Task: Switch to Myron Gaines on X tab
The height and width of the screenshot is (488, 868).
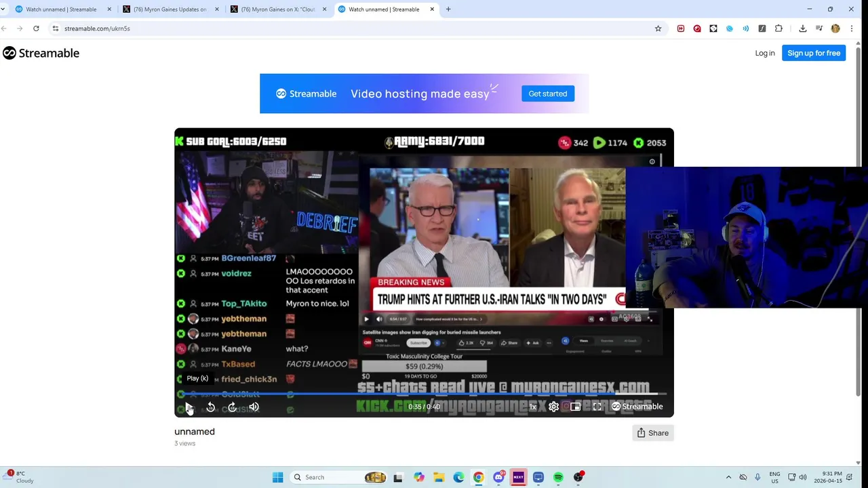Action: 278,9
